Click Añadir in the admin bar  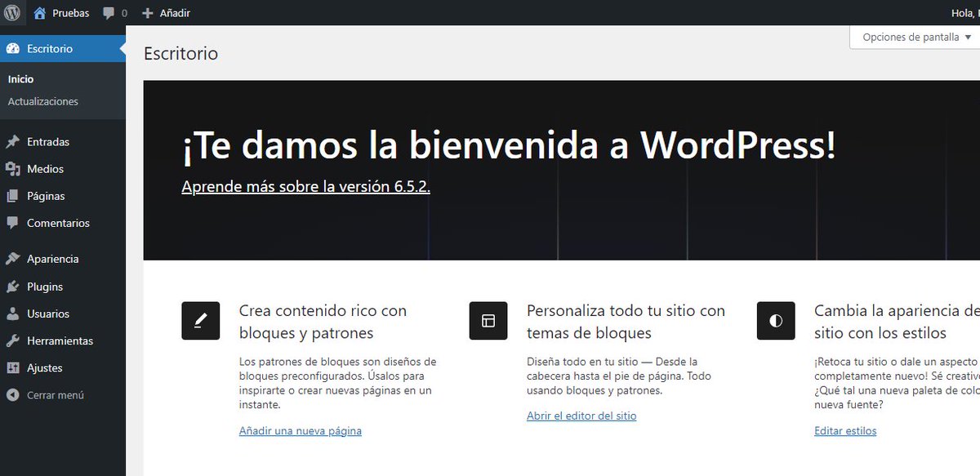pos(174,13)
